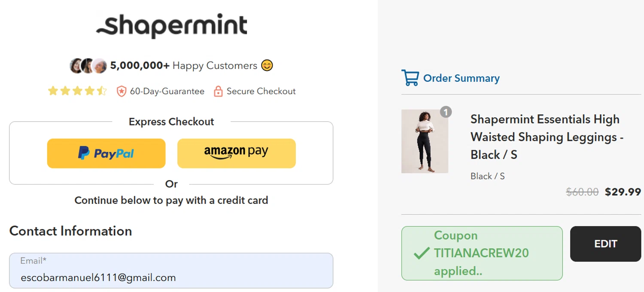Click the Shapermint logo
This screenshot has width=644, height=292.
[x=171, y=26]
